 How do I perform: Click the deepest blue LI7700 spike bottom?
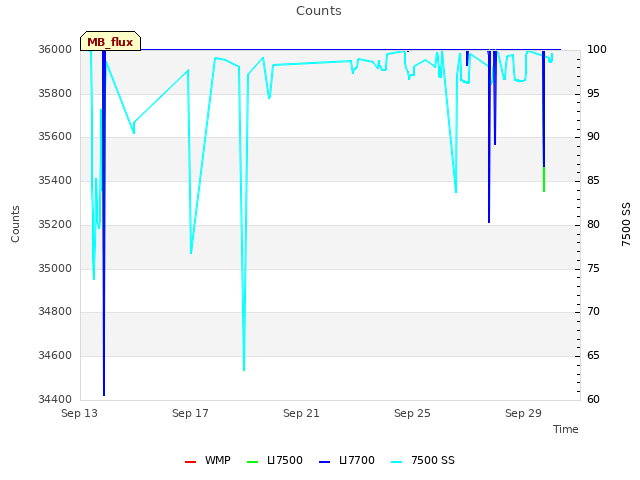pyautogui.click(x=104, y=395)
